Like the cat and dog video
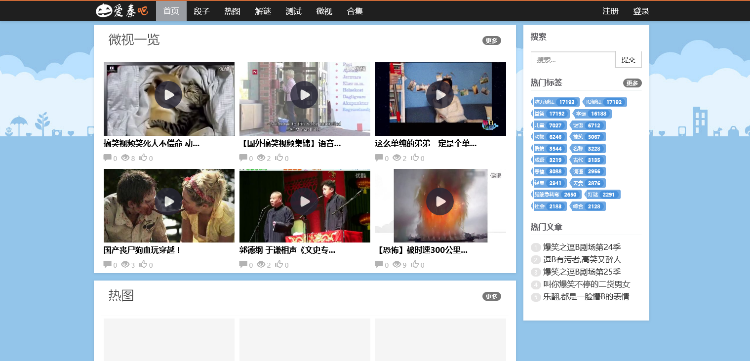Viewport: 750px width, 361px height. tap(143, 157)
